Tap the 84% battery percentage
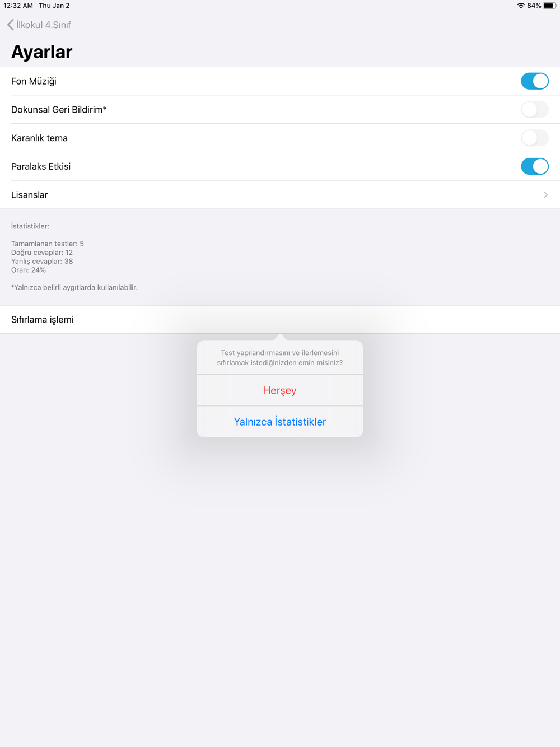Viewport: 560px width, 747px height. (x=534, y=6)
